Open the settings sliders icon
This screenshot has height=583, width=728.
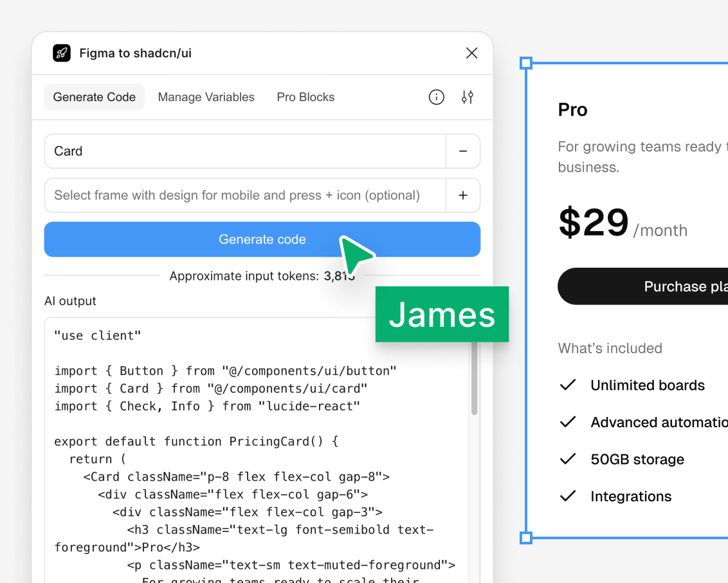click(x=468, y=97)
